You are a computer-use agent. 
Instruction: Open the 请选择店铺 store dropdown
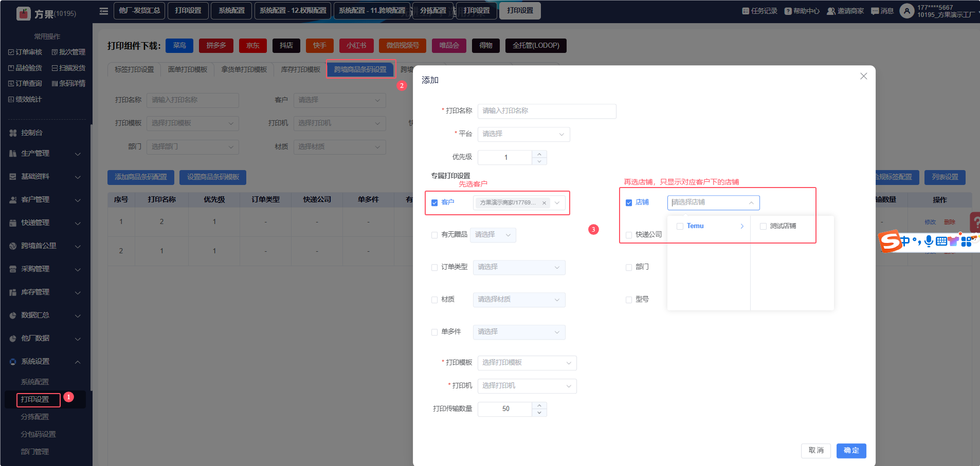click(713, 203)
